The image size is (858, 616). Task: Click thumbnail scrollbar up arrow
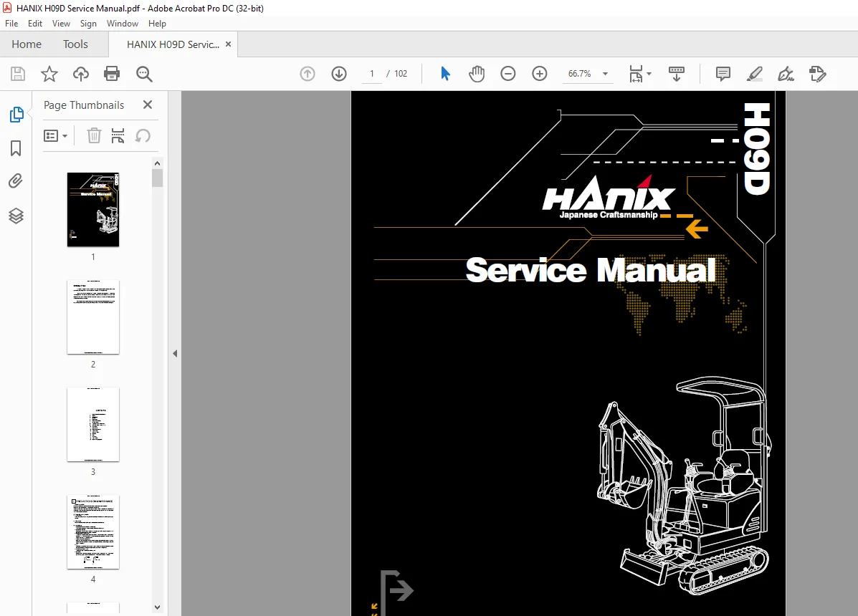[x=158, y=163]
